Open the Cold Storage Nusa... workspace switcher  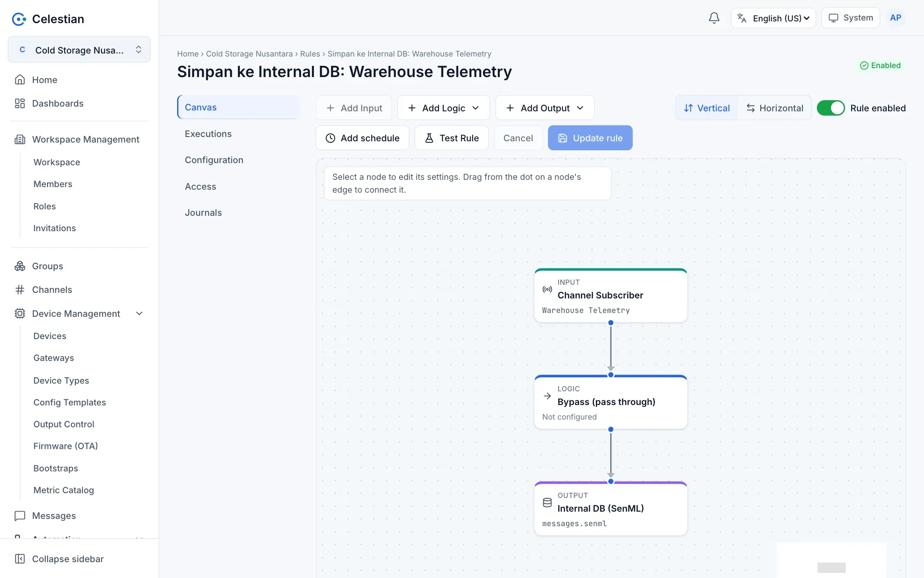click(79, 50)
